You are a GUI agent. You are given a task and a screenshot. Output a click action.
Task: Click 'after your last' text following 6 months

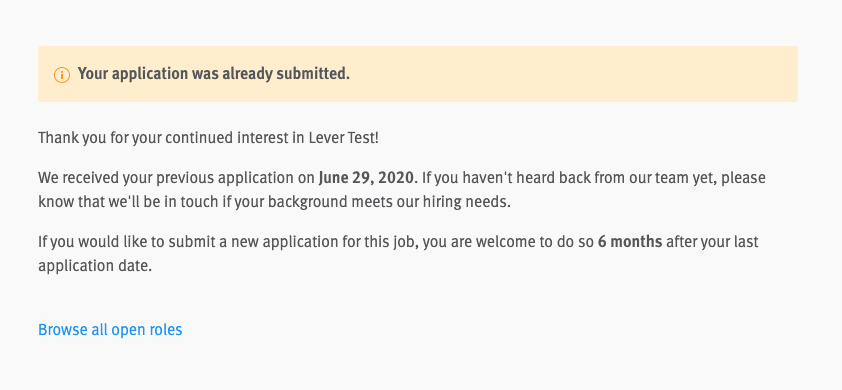coord(713,242)
